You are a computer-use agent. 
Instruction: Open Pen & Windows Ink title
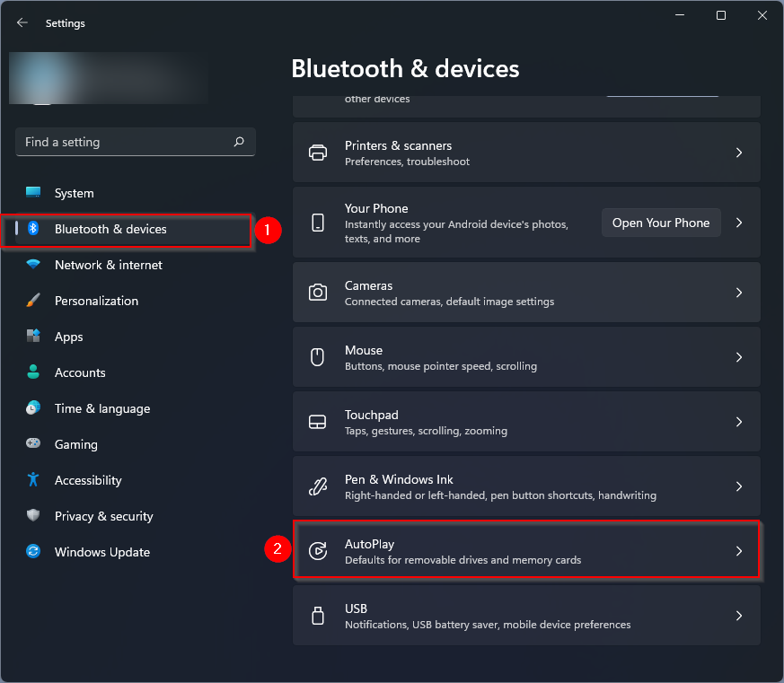399,479
